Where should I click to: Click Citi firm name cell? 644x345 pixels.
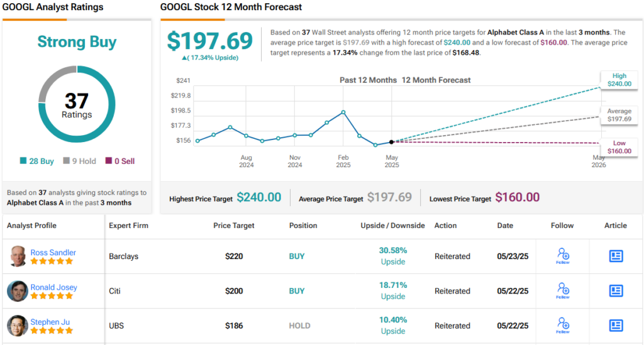pos(114,291)
